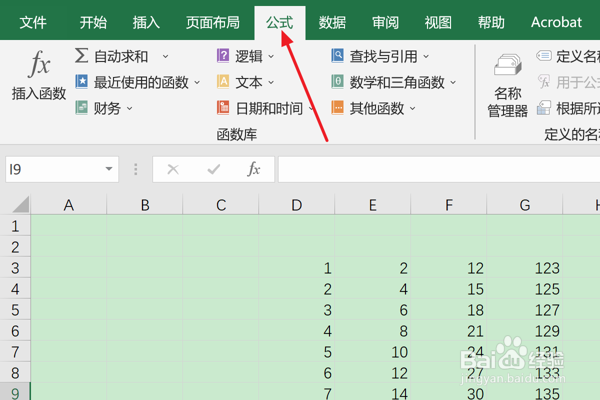Click the 最近使用的函数 text button

[142, 82]
